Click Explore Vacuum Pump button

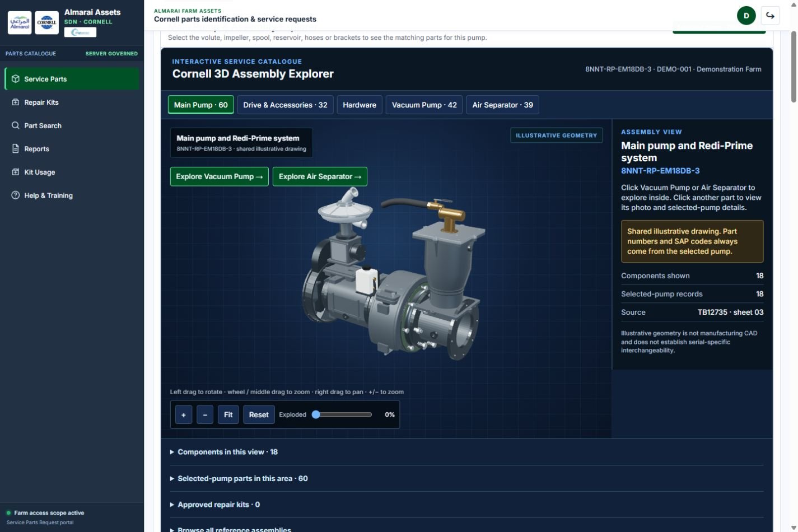[220, 176]
